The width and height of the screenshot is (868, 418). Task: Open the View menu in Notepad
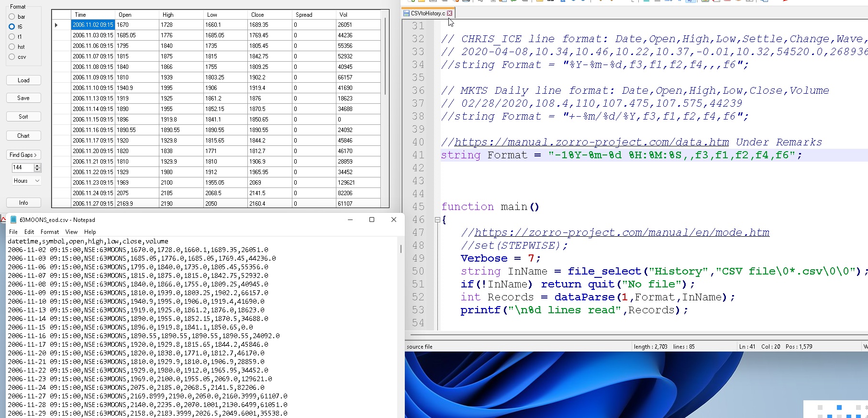click(x=71, y=232)
